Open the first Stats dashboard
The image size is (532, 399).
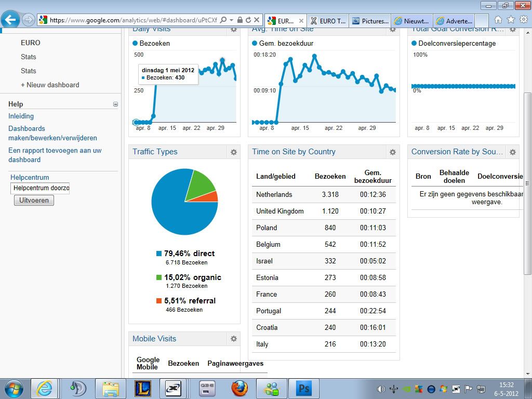29,57
